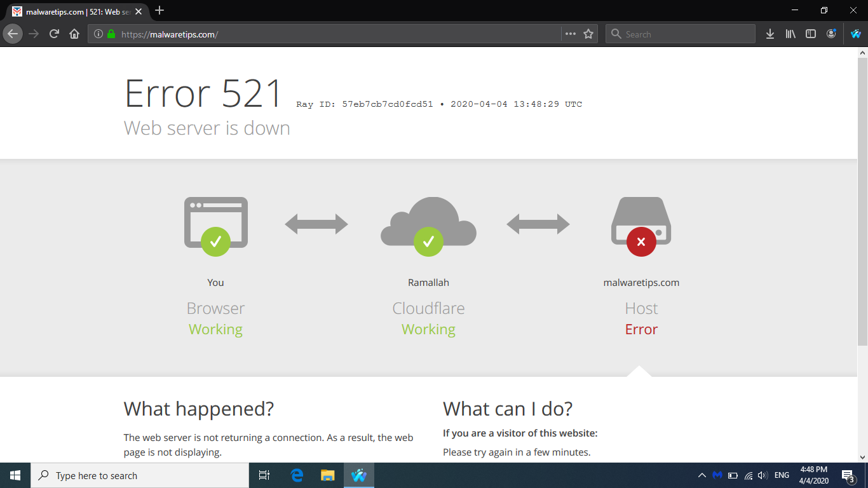Open the taskbar clock and calendar
Image resolution: width=868 pixels, height=488 pixels.
click(814, 475)
